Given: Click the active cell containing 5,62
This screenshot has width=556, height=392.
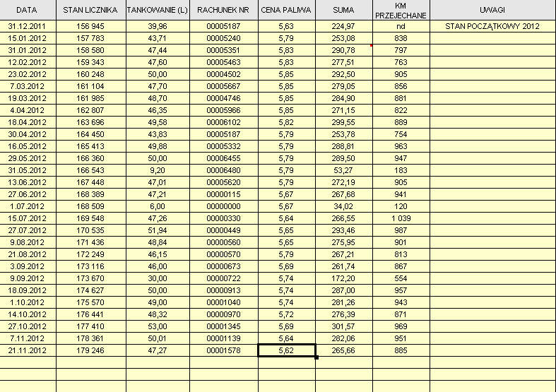Looking at the screenshot, I should pos(286,350).
